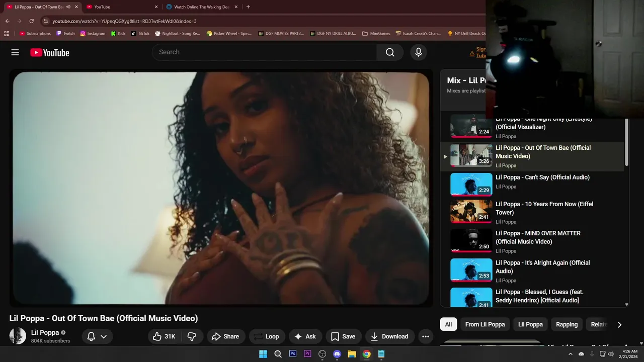Open Photoshop from the taskbar
644x362 pixels.
[x=293, y=354]
